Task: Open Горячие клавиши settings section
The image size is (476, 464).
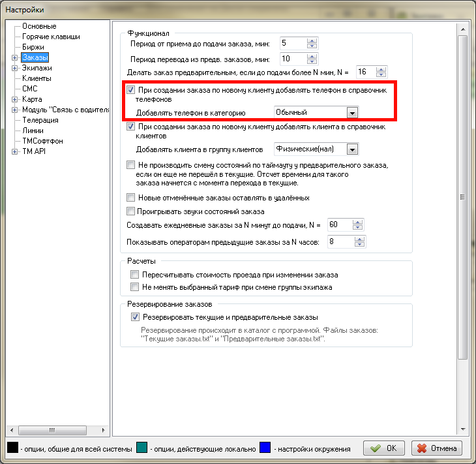Action: (51, 37)
